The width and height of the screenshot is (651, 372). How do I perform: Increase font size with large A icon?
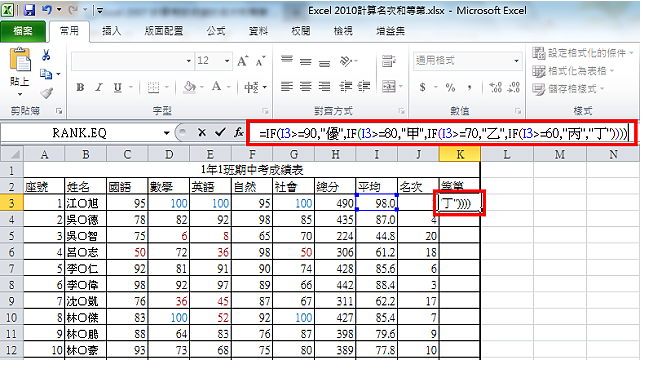point(243,61)
